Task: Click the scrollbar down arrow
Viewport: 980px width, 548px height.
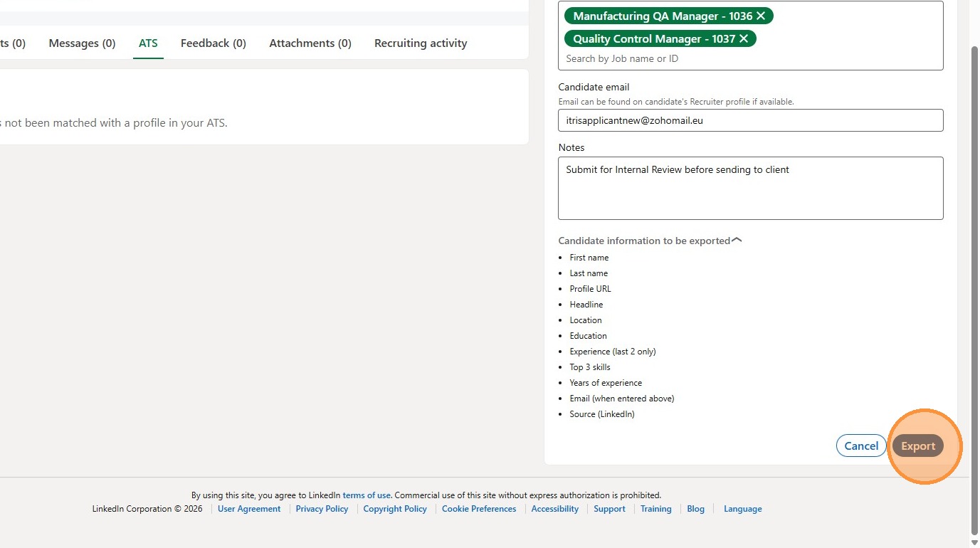Action: click(974, 542)
